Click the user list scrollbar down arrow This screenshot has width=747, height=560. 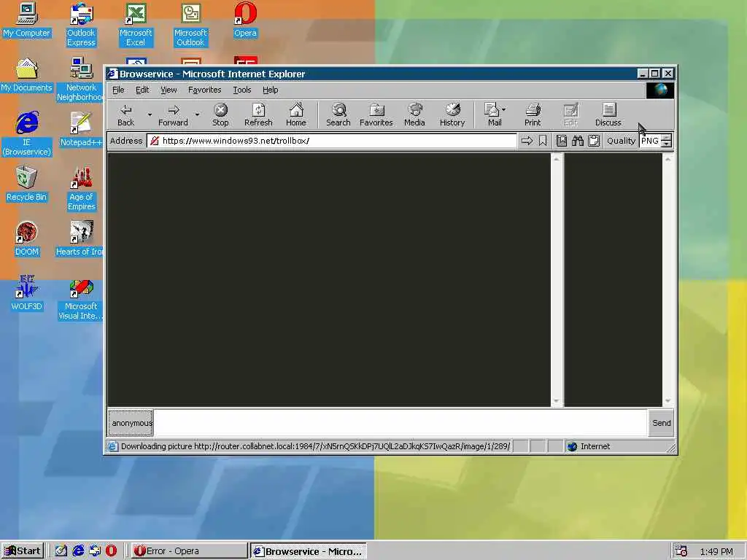click(668, 401)
